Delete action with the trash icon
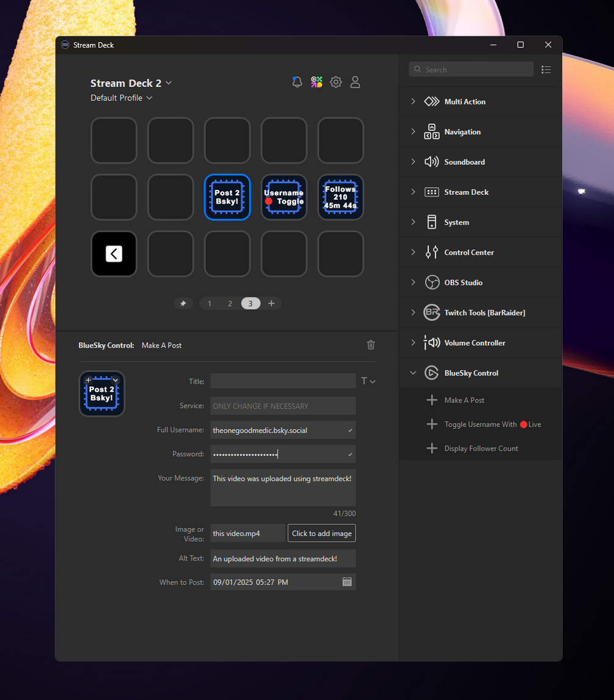614x700 pixels. click(371, 345)
